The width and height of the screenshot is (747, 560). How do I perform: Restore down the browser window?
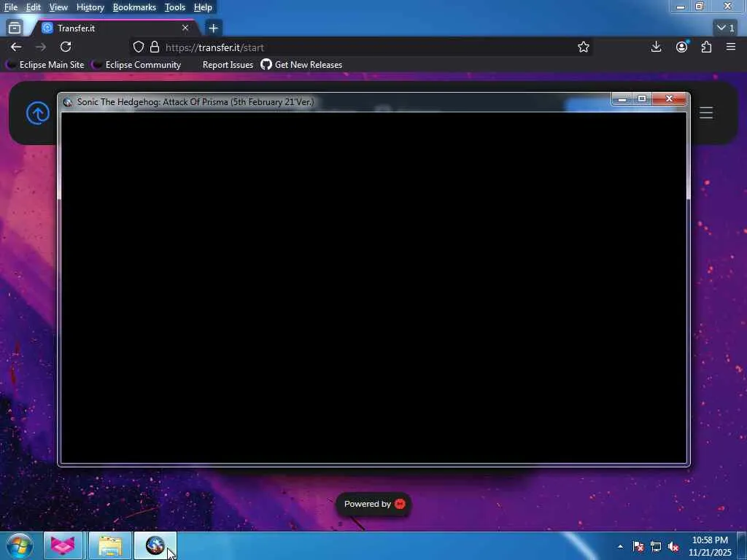(x=700, y=7)
